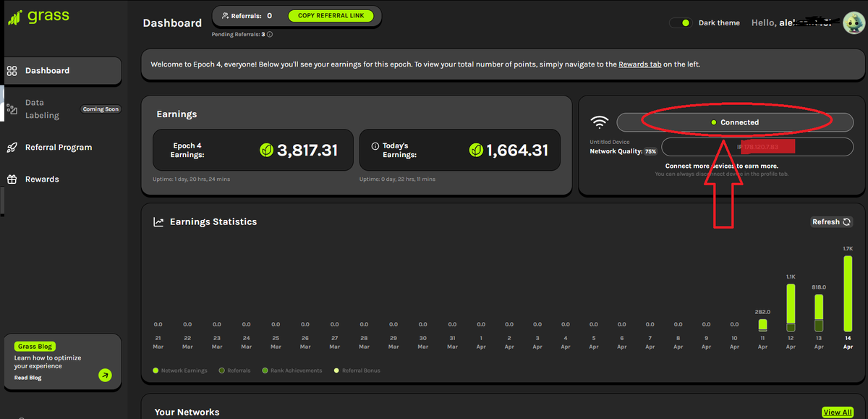This screenshot has width=868, height=419.
Task: Toggle the Dark theme switch
Action: coord(681,23)
